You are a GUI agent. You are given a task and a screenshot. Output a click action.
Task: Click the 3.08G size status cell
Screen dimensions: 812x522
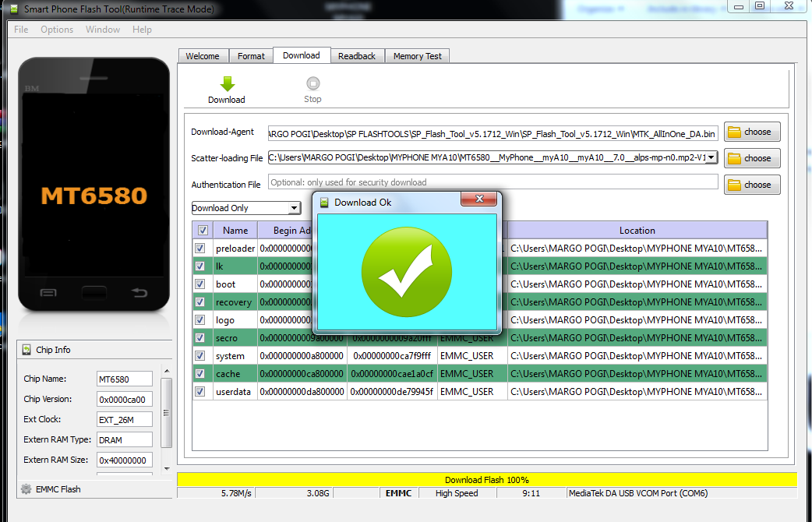(x=294, y=493)
